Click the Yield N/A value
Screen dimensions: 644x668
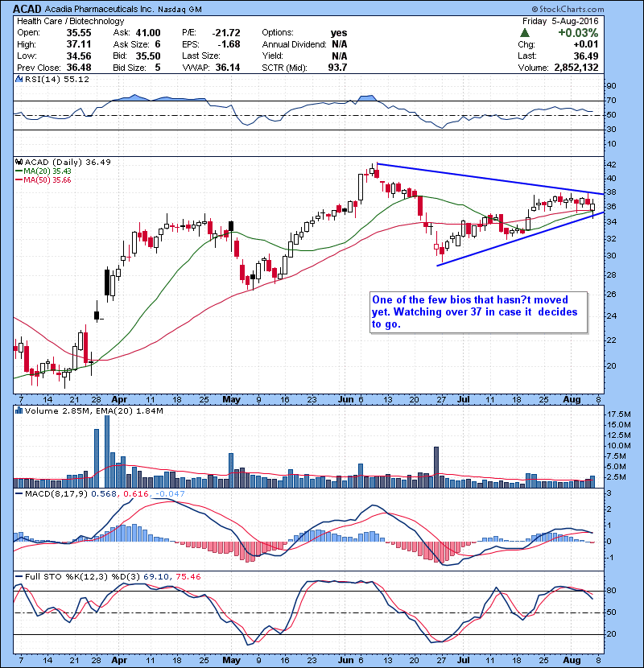click(x=339, y=56)
